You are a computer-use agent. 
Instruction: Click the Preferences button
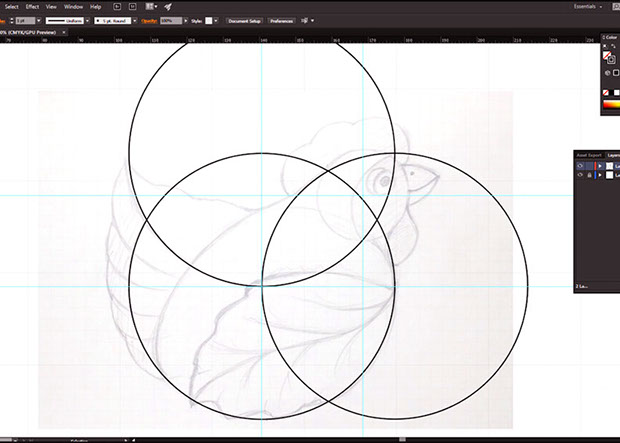click(x=281, y=20)
